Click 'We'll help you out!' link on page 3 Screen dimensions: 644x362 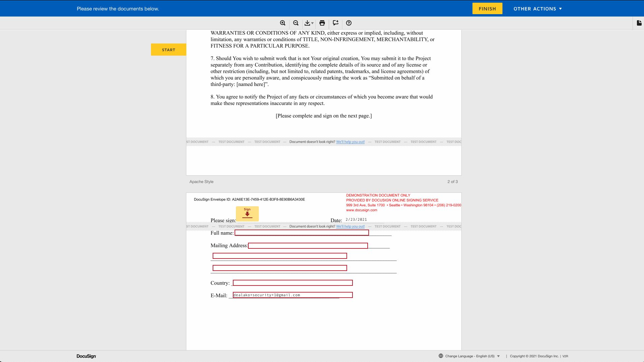pyautogui.click(x=350, y=227)
